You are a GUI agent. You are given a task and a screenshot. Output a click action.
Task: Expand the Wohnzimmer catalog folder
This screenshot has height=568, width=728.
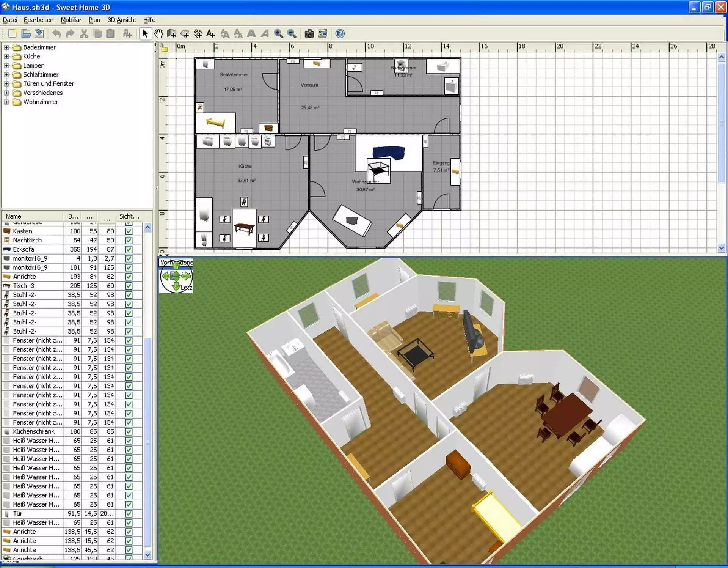pyautogui.click(x=6, y=102)
